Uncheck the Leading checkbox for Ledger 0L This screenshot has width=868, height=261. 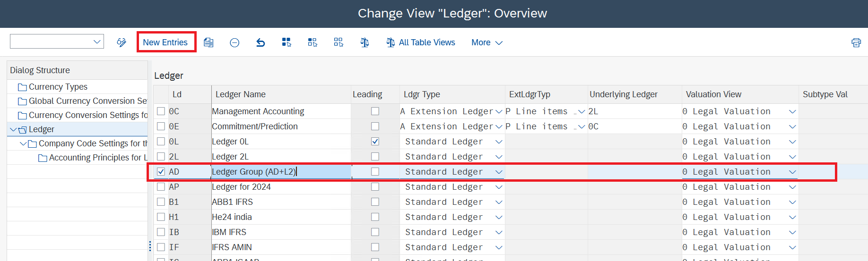pos(375,142)
